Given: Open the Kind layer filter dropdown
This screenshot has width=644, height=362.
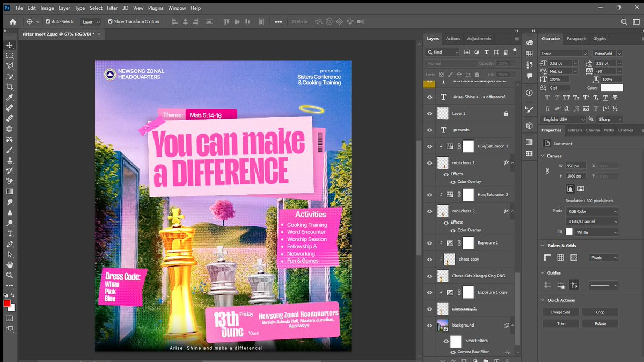Looking at the screenshot, I should [443, 52].
